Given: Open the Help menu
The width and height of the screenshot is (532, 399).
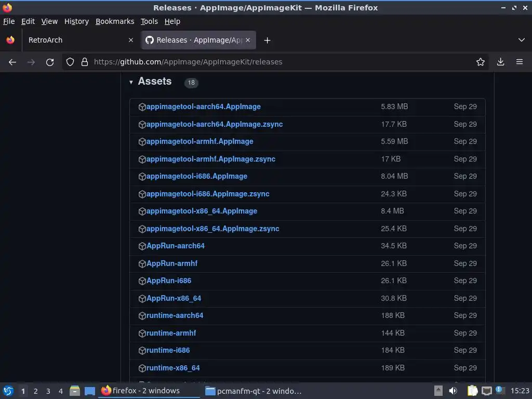Looking at the screenshot, I should click(x=172, y=21).
